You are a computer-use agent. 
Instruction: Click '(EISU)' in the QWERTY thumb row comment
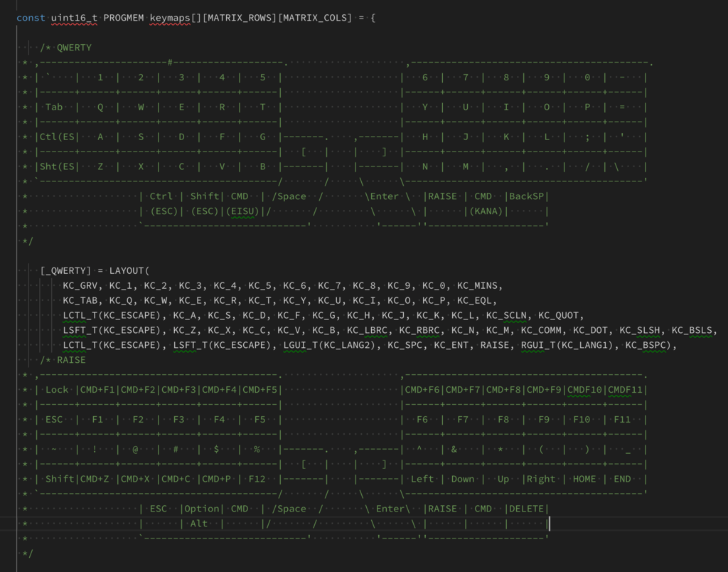pyautogui.click(x=242, y=211)
